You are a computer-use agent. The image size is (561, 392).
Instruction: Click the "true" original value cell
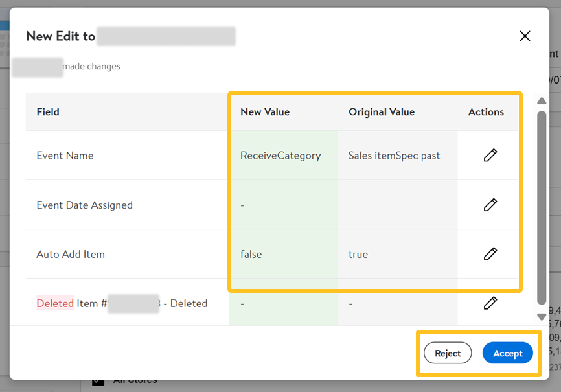(x=358, y=254)
